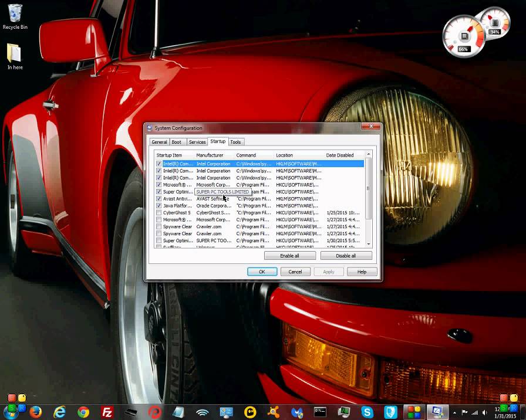Sort by the Startup Item column header
The width and height of the screenshot is (526, 420).
point(174,155)
